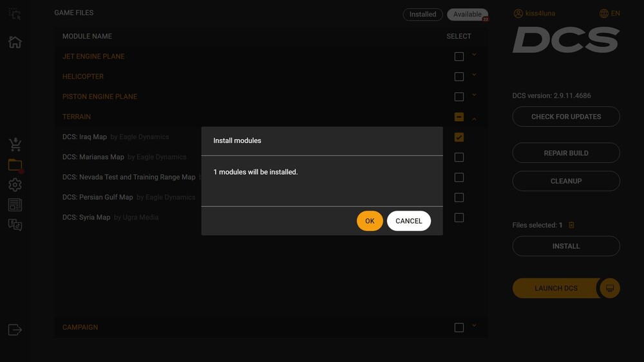The height and width of the screenshot is (362, 644).
Task: Click the DCS: Iraq Map row text
Action: pos(84,137)
